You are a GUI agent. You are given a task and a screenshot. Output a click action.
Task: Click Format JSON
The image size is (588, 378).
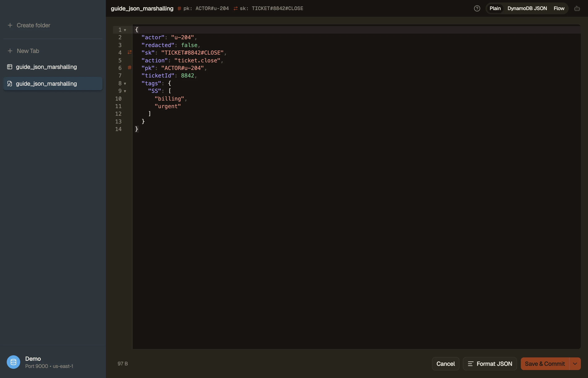[x=490, y=364]
